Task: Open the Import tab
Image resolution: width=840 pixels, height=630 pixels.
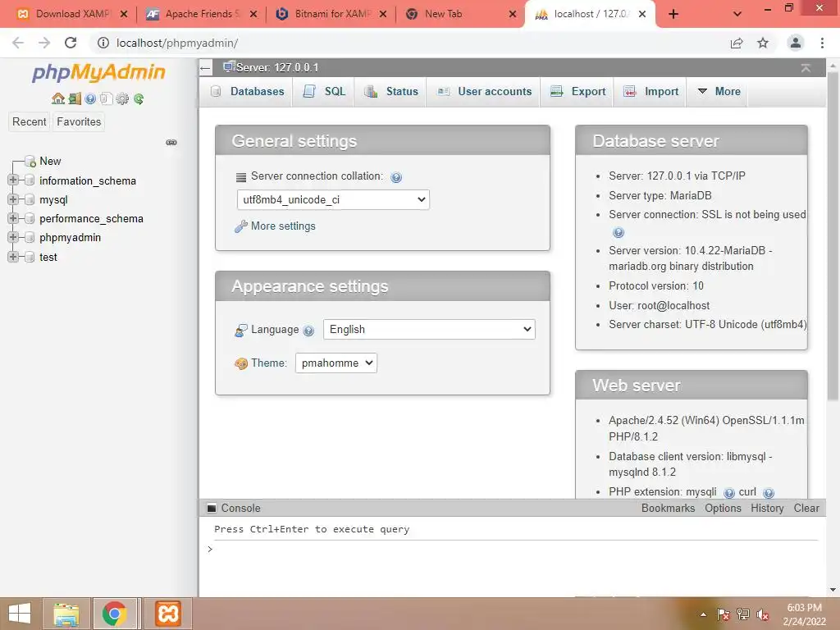Action: (x=651, y=92)
